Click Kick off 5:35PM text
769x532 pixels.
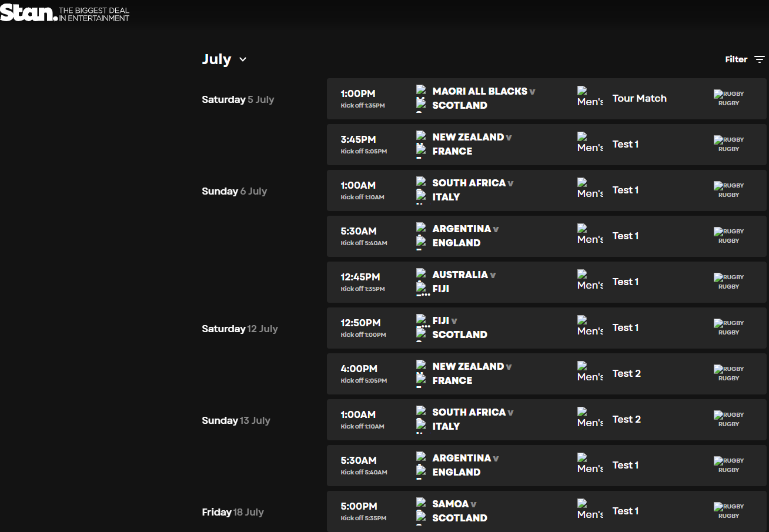coord(363,518)
